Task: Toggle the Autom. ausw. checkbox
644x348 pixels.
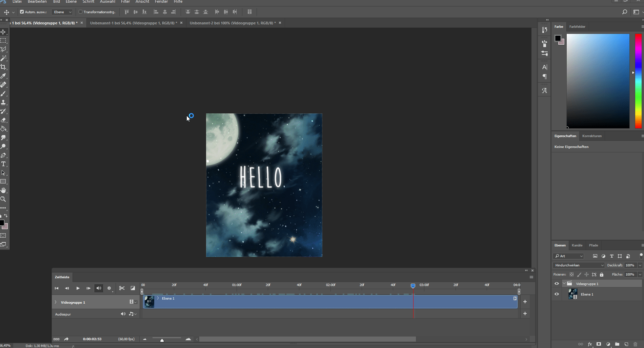Action: click(x=22, y=12)
